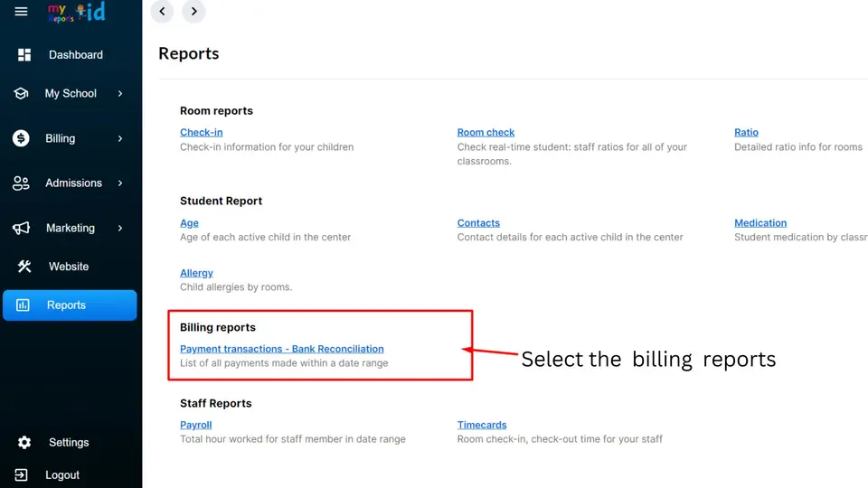
Task: Go back with the left arrow button
Action: coord(162,11)
